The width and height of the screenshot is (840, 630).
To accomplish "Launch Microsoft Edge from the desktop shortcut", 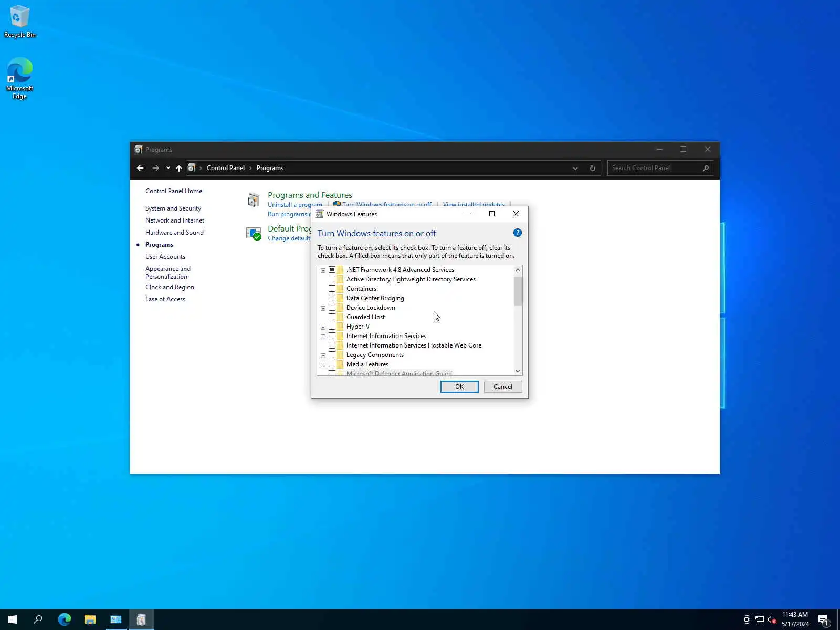I will coord(20,78).
